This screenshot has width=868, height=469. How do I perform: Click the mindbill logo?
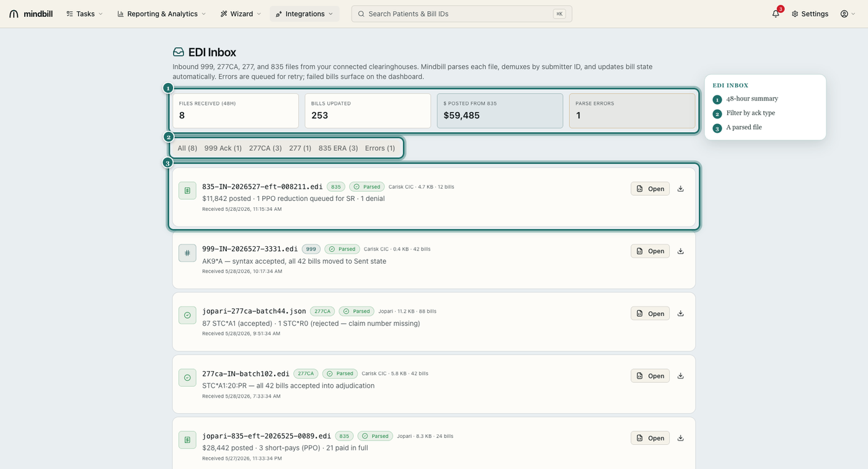click(31, 14)
